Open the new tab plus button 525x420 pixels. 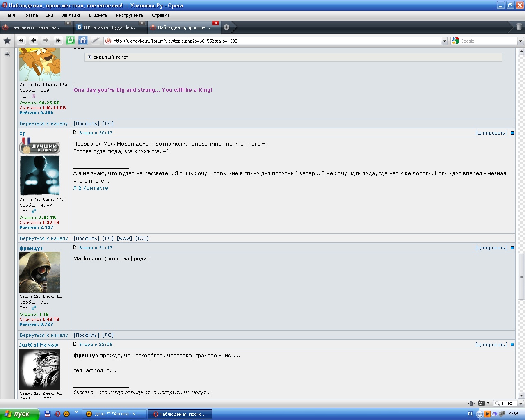pos(226,27)
